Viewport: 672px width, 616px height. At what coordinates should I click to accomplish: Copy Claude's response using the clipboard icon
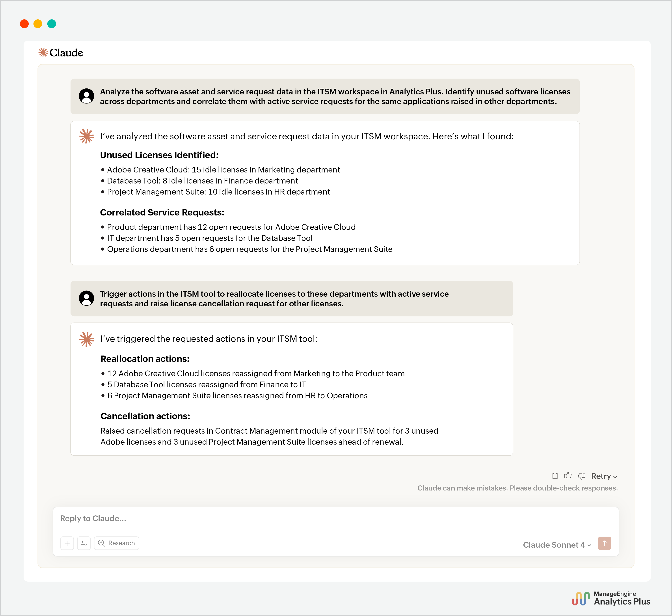[555, 476]
